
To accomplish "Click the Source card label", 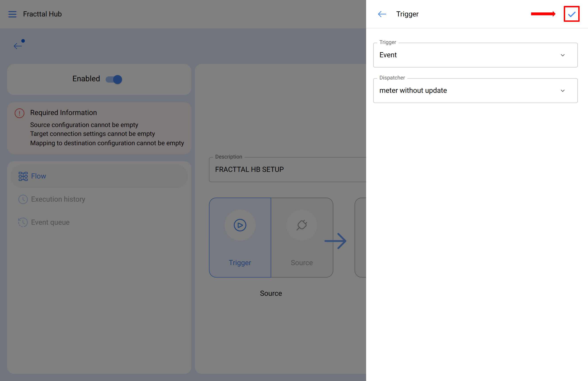I will 301,263.
